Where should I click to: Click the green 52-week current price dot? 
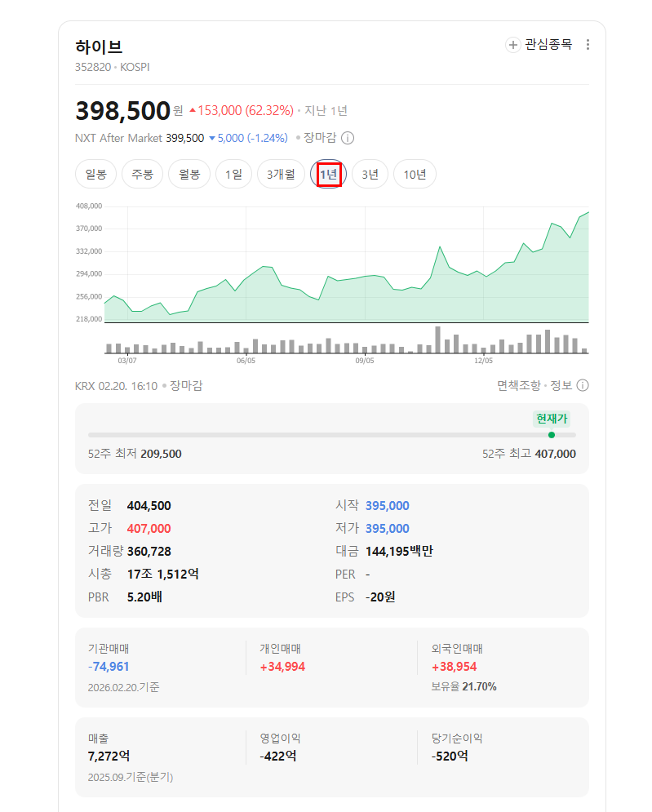click(552, 435)
